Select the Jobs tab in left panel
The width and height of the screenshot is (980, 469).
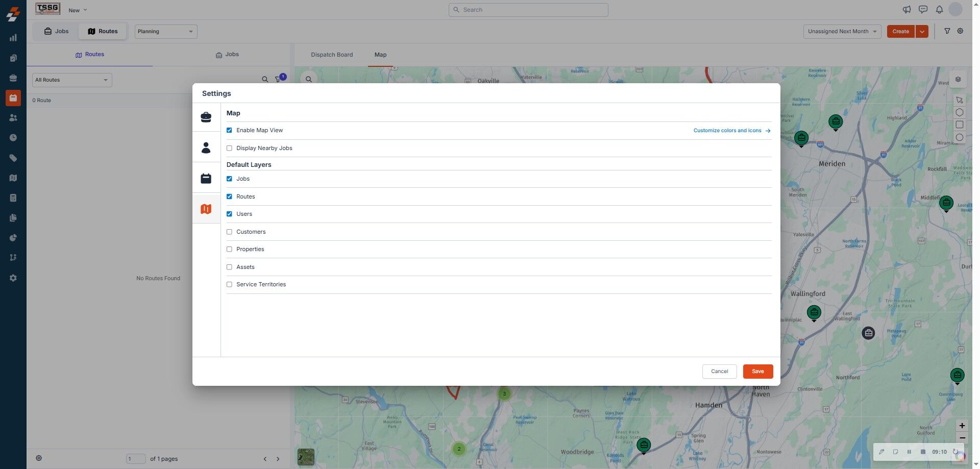tap(227, 55)
